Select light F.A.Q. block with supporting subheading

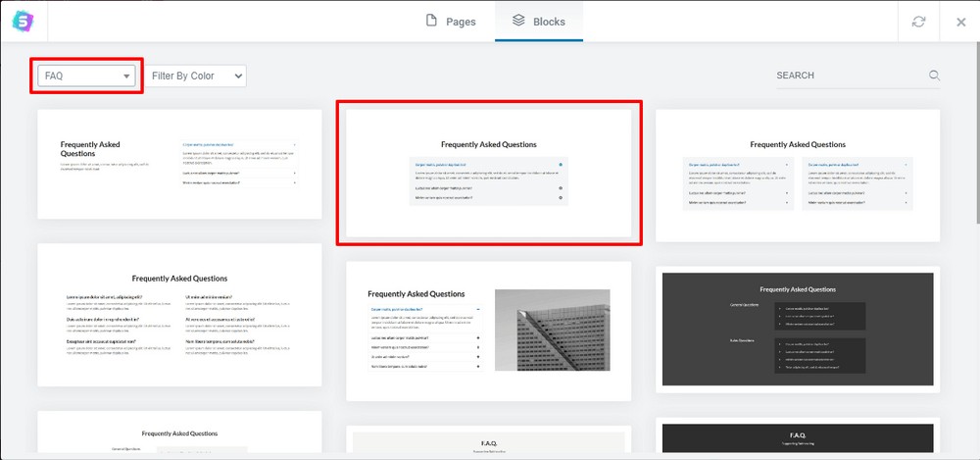click(x=489, y=439)
